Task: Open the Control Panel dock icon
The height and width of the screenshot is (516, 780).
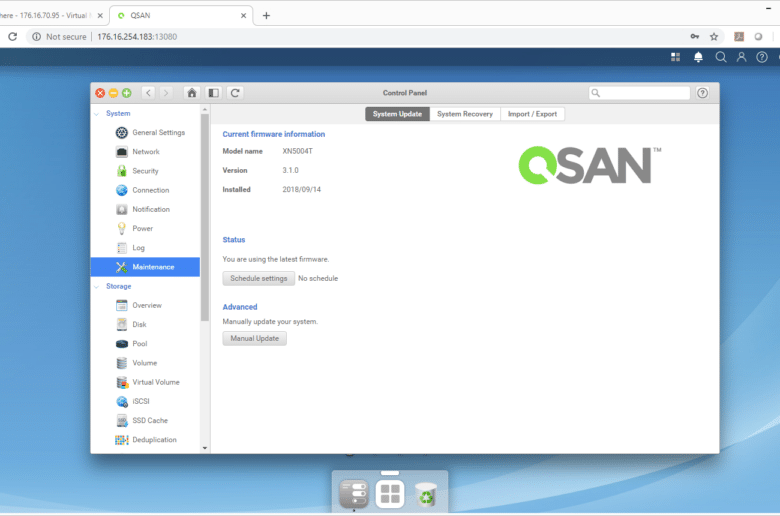Action: tap(390, 494)
